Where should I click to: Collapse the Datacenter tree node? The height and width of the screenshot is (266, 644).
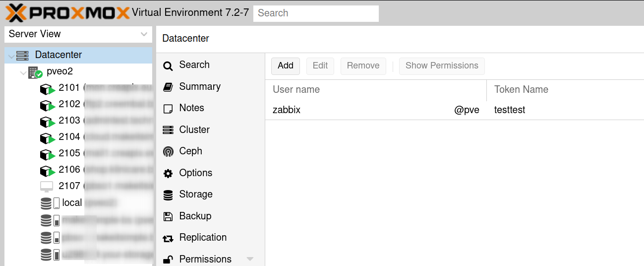pos(11,56)
